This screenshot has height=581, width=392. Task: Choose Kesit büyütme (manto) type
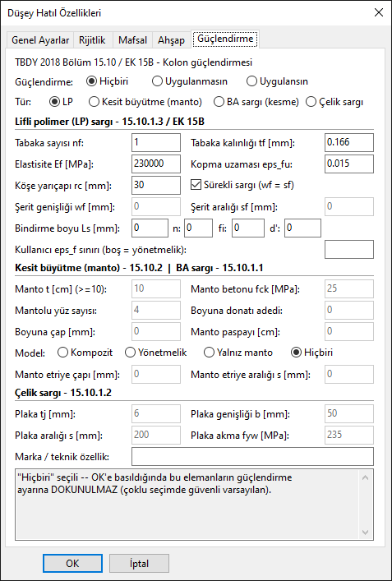click(145, 102)
